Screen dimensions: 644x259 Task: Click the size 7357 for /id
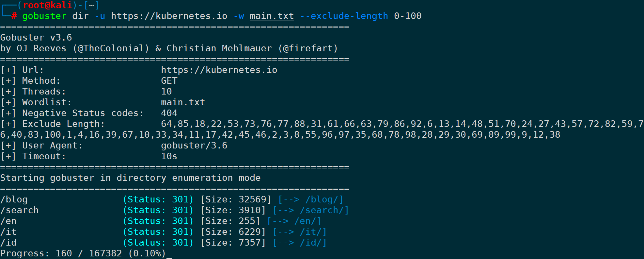(x=250, y=243)
